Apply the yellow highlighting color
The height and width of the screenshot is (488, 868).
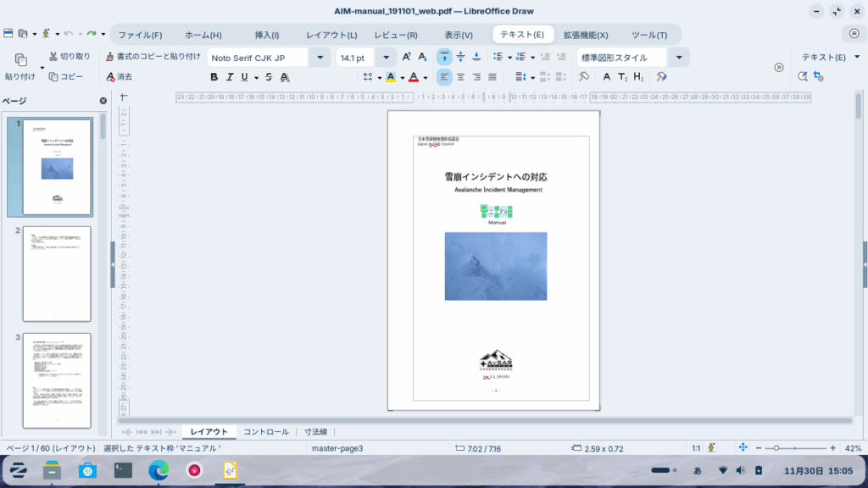click(x=390, y=77)
